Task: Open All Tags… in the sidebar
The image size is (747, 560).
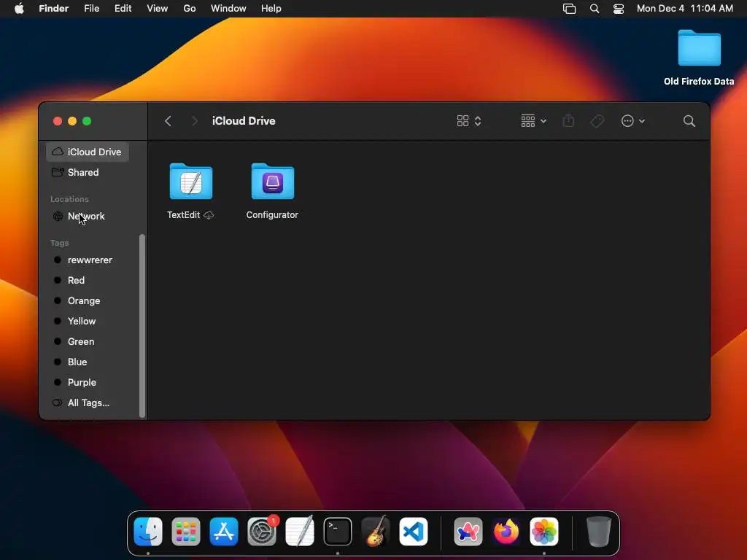Action: (88, 402)
